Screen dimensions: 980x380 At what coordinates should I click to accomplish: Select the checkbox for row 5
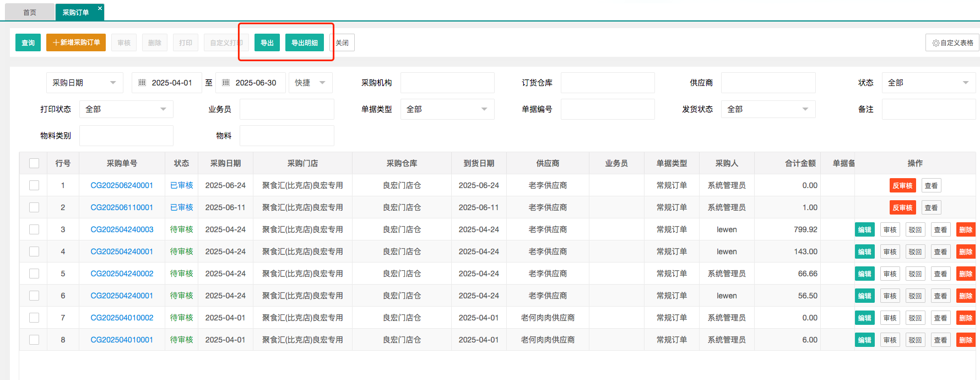[x=34, y=274]
